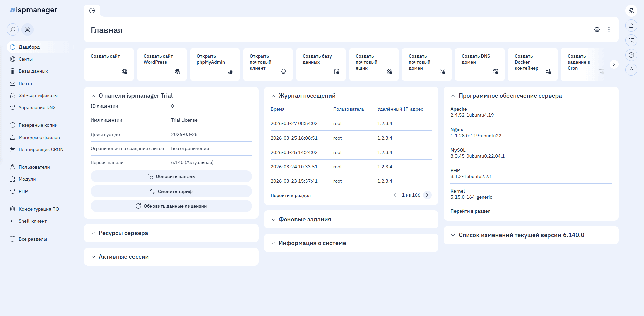The height and width of the screenshot is (316, 644).
Task: Click the Создать сайт quick action card
Action: (109, 64)
